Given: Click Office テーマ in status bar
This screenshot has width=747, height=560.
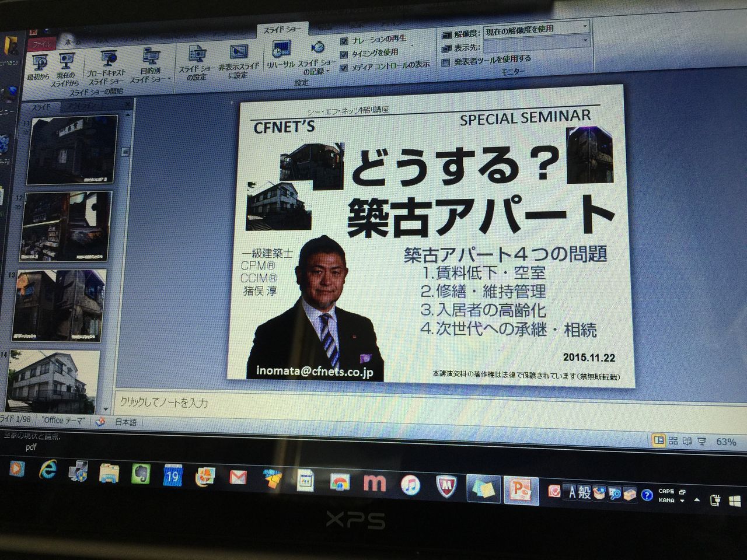Looking at the screenshot, I should [x=63, y=420].
